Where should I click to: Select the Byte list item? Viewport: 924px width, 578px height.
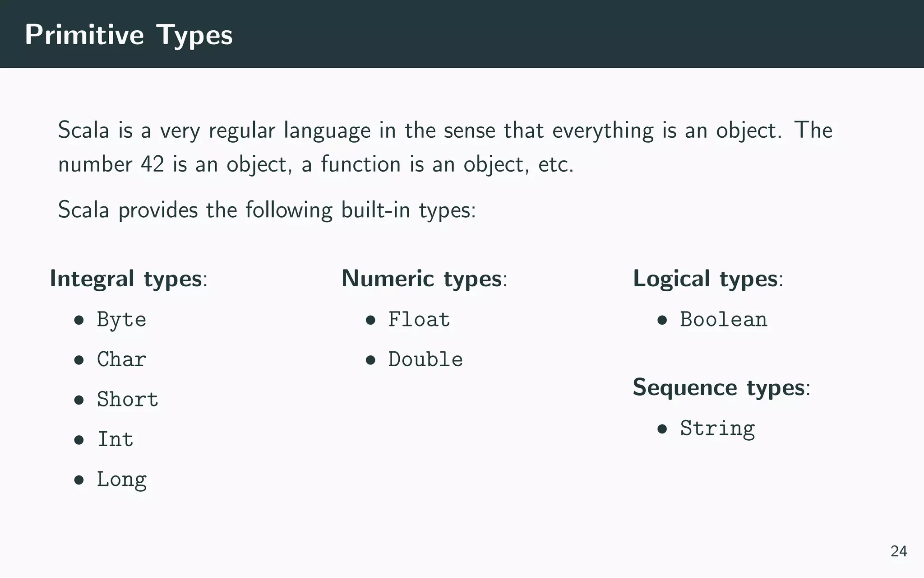(121, 320)
